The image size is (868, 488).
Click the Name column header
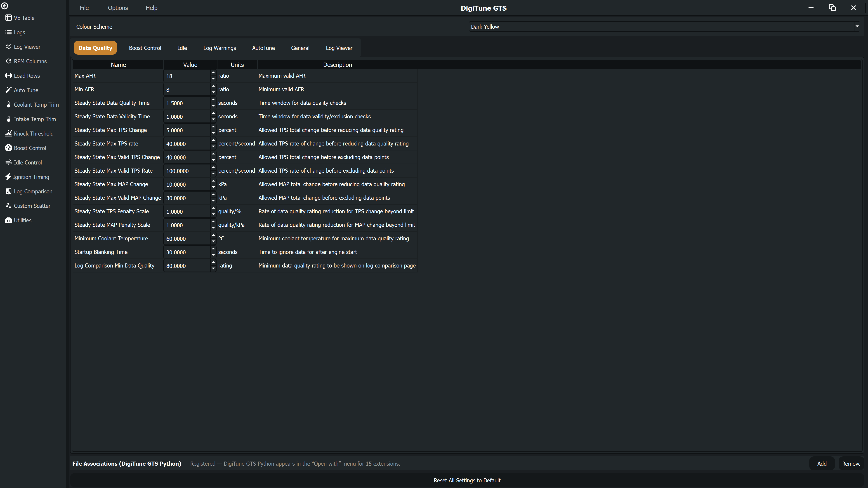[118, 65]
